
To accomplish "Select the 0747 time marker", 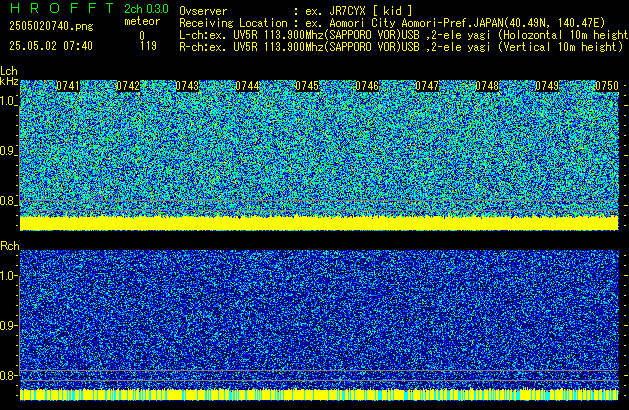I will (x=427, y=86).
